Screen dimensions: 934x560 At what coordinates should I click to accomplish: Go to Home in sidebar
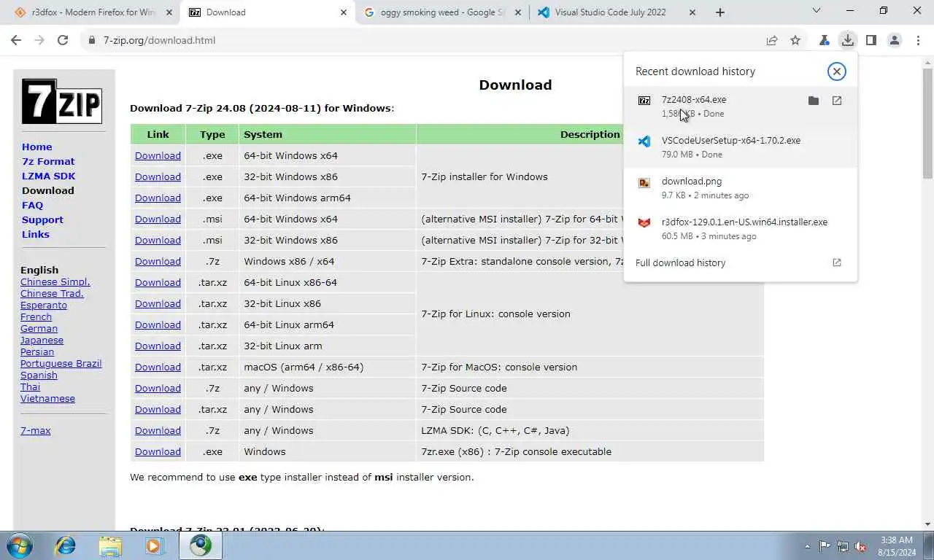coord(37,147)
